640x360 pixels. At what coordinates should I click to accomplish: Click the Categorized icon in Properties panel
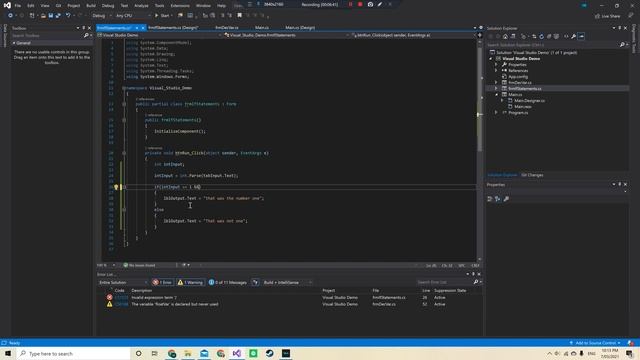[490, 199]
